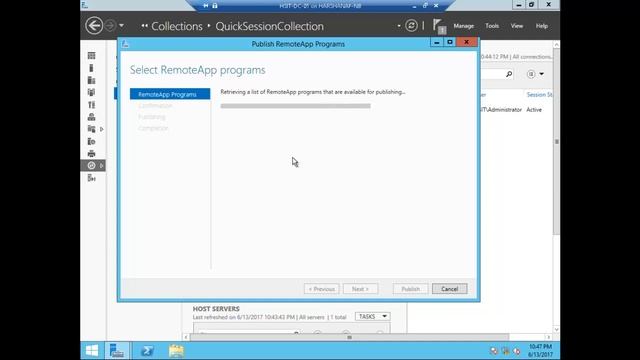This screenshot has height=360, width=640.
Task: Launch PowerShell from the taskbar
Action: coord(147,351)
